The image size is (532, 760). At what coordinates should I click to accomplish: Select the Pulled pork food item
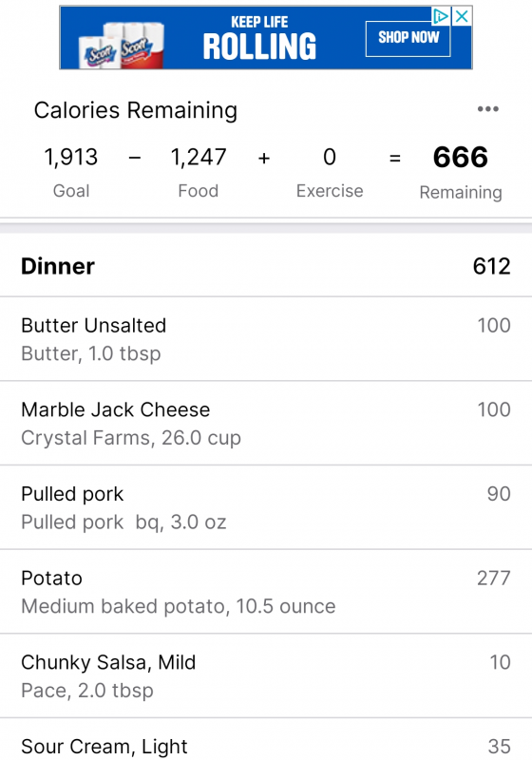pos(266,507)
